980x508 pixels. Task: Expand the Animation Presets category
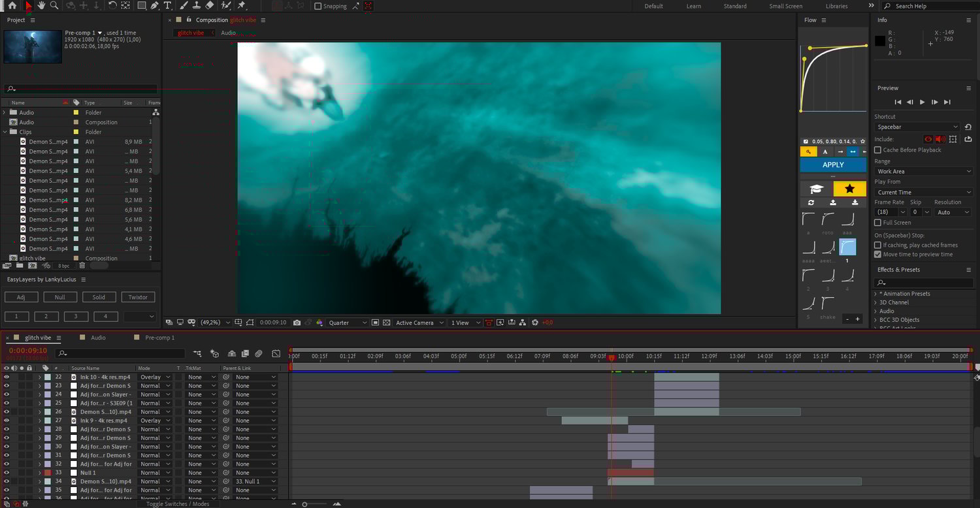pyautogui.click(x=875, y=294)
